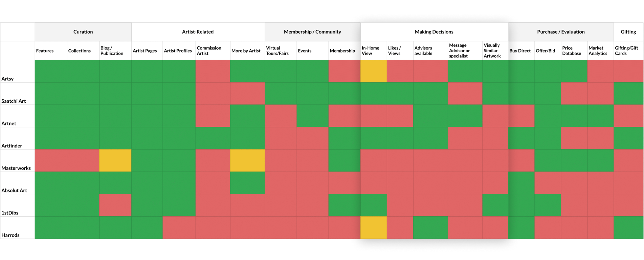Select the Virtual Tours/Fairs column header
Image resolution: width=644 pixels, height=260 pixels.
click(281, 51)
